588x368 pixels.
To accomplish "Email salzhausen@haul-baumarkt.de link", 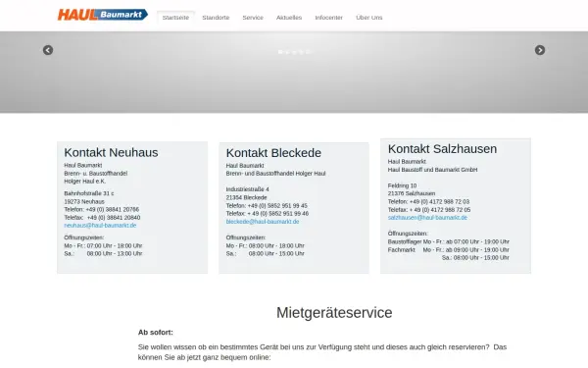I will [x=427, y=218].
